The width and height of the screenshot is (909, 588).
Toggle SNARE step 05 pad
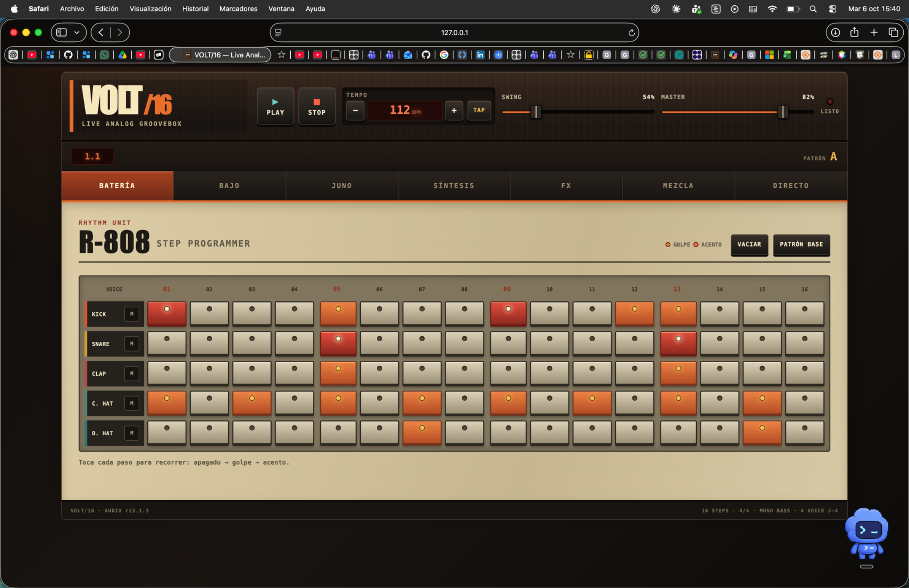338,343
